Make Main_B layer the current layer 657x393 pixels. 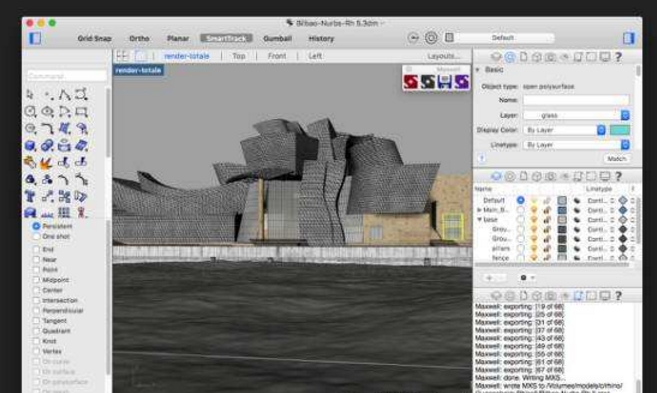[x=520, y=210]
